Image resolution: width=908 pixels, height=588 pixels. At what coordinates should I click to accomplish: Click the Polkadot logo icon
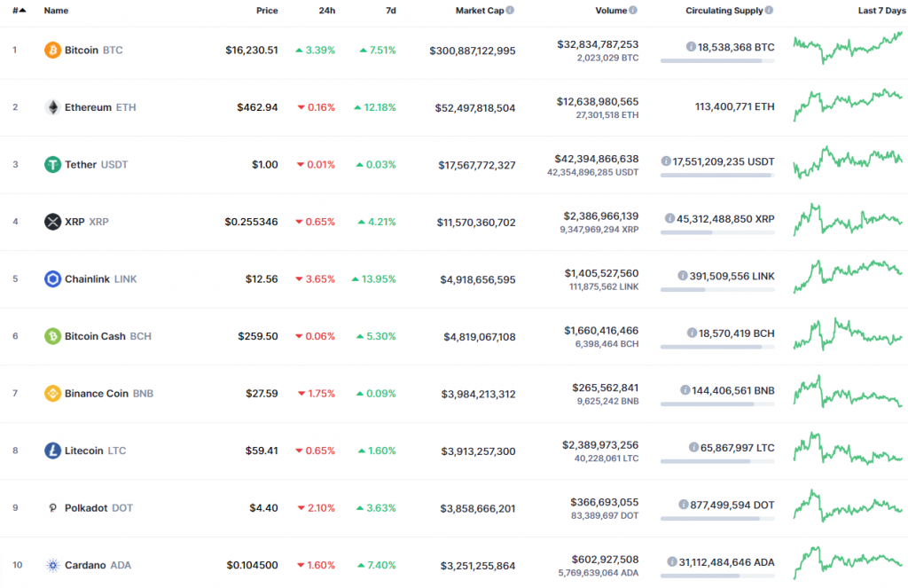(x=52, y=507)
